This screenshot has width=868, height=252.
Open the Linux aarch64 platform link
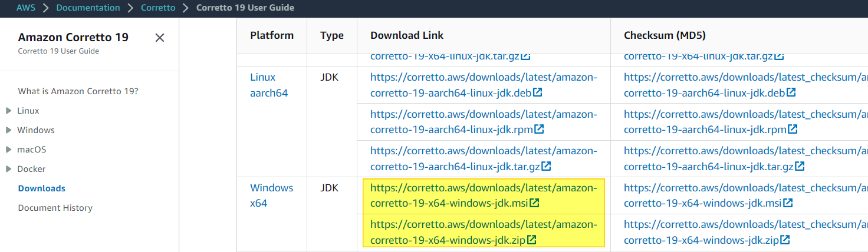point(269,85)
